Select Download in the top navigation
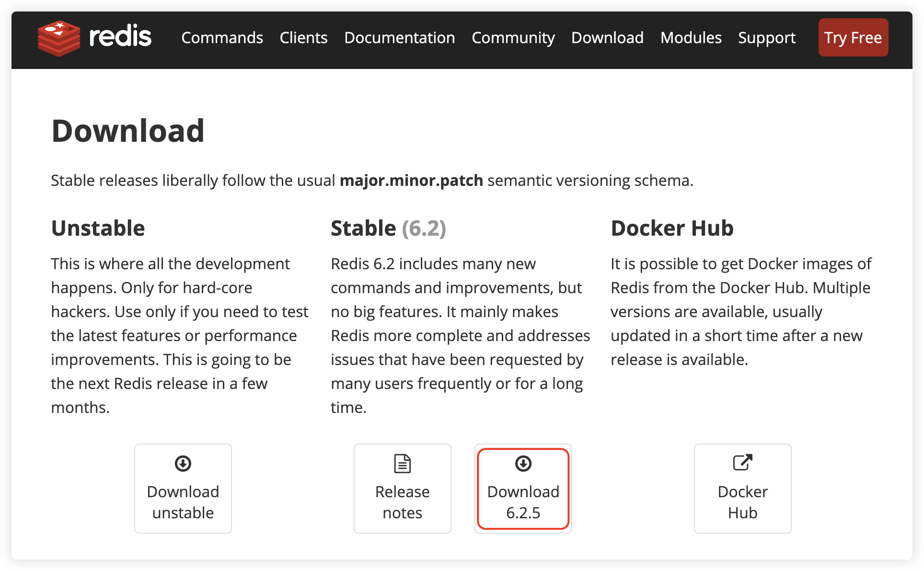924x571 pixels. [607, 38]
